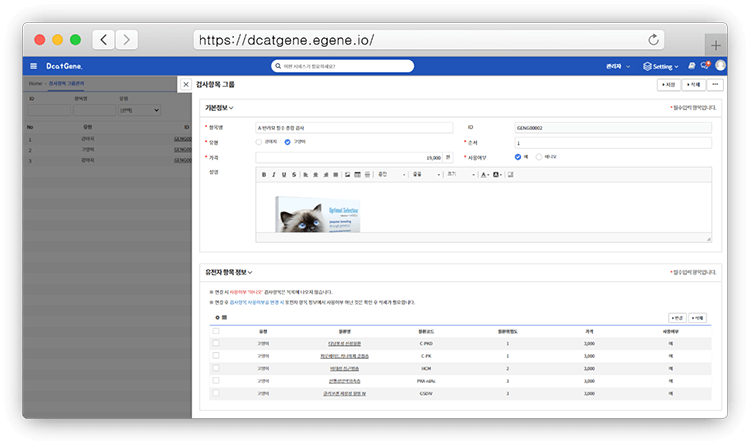
Task: Close the 검사항목 그룹 panel with X
Action: (x=186, y=85)
